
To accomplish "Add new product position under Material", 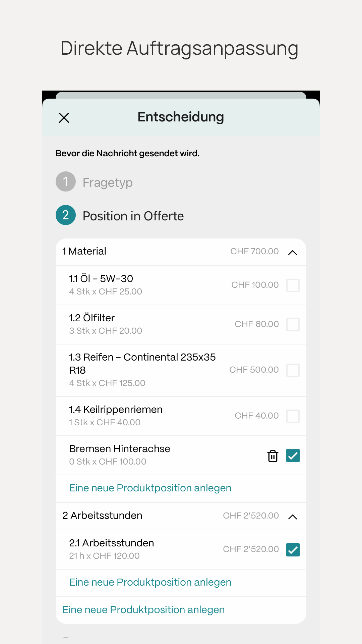I will pos(150,488).
